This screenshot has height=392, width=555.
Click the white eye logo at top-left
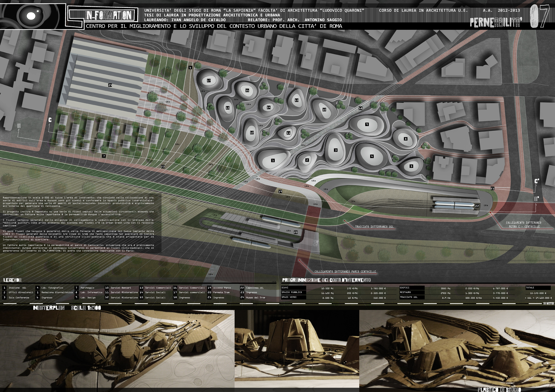[31, 16]
